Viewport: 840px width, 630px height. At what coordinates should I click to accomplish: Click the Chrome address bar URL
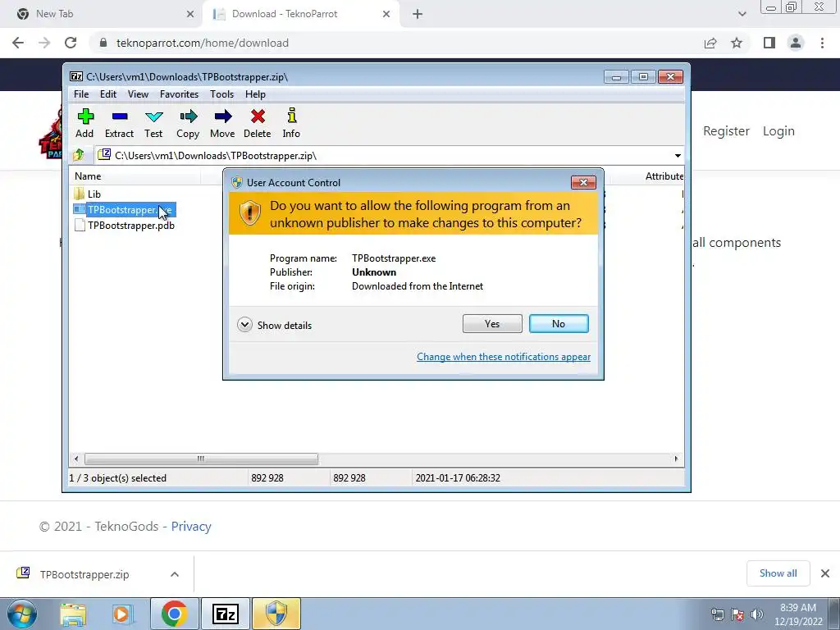pos(203,43)
